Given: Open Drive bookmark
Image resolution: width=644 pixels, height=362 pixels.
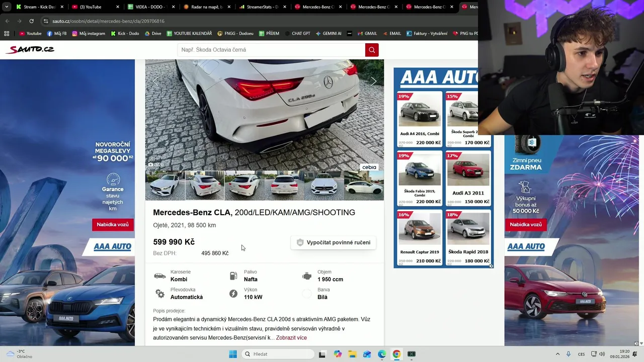Looking at the screenshot, I should click(x=153, y=34).
